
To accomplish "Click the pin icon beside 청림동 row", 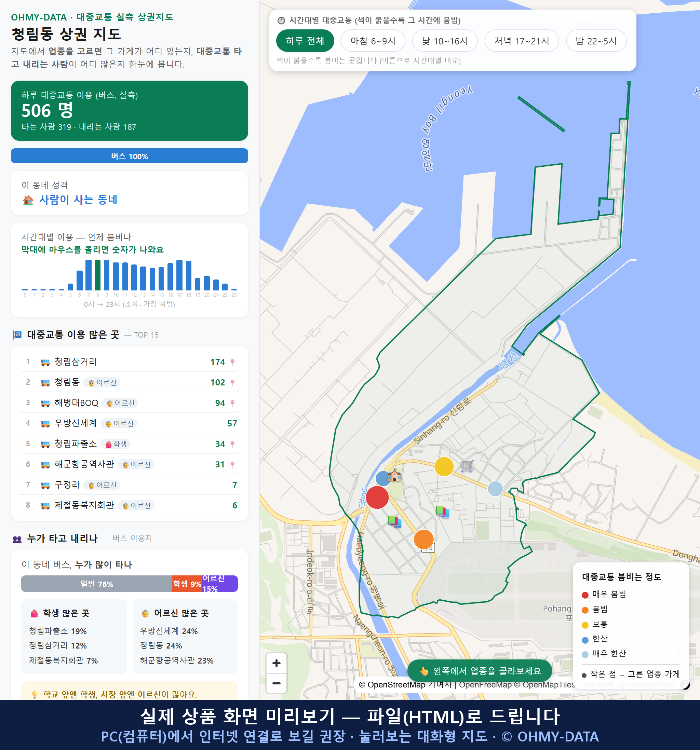I will click(232, 383).
